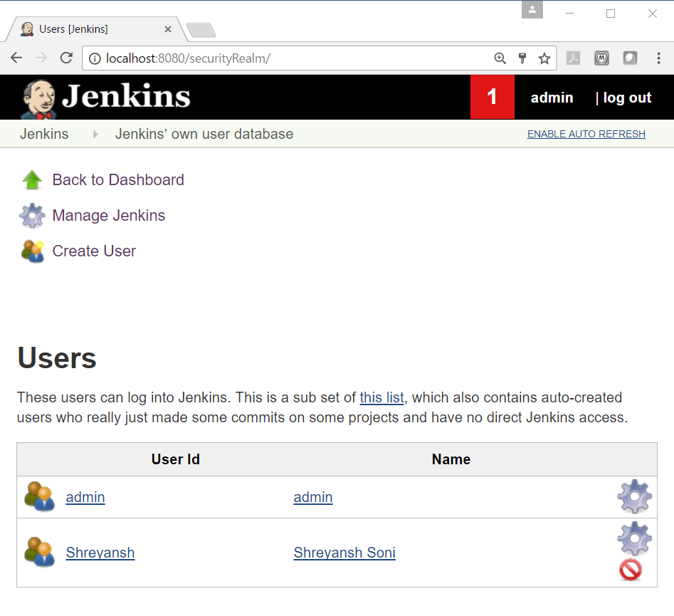Click the saved password key icon

point(522,58)
